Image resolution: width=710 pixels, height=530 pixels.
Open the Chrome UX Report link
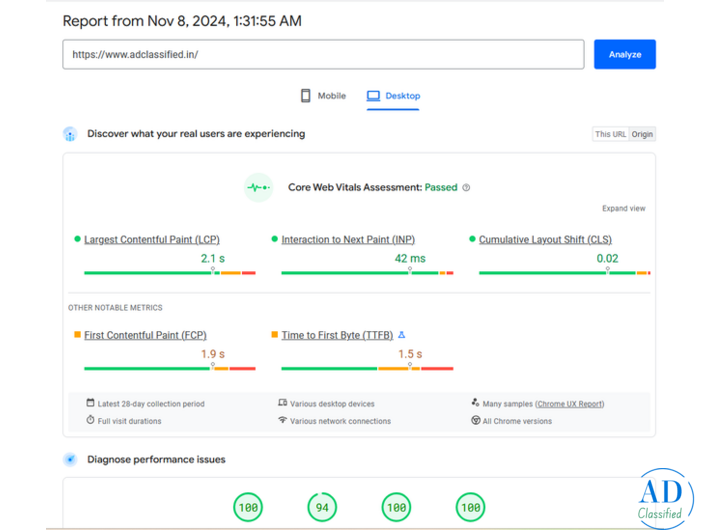click(x=570, y=404)
